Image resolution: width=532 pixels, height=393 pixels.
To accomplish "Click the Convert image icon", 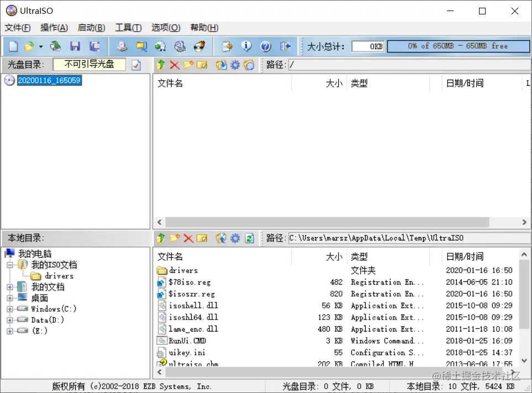I will pos(160,46).
